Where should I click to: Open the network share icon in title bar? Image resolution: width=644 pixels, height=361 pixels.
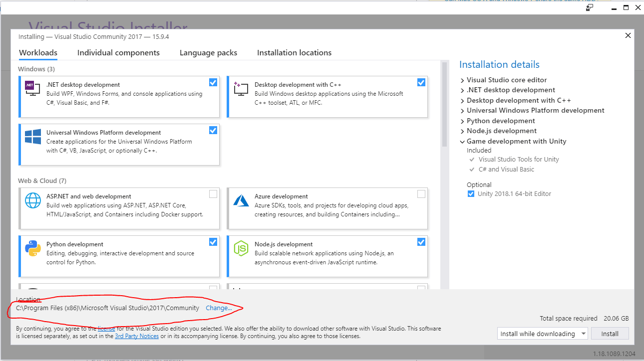(589, 7)
